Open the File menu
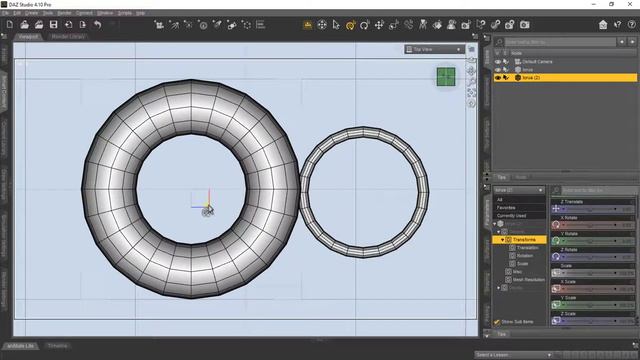Viewport: 640px width, 360px height. tap(5, 13)
